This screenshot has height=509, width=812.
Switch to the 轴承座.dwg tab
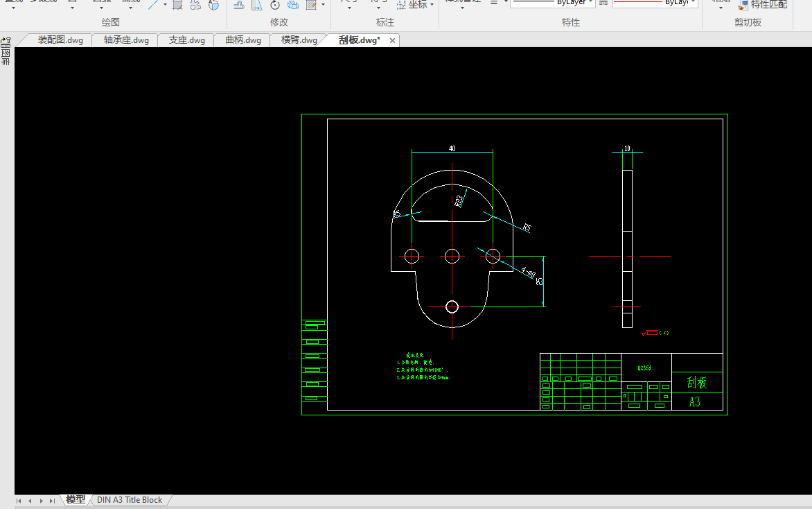126,40
